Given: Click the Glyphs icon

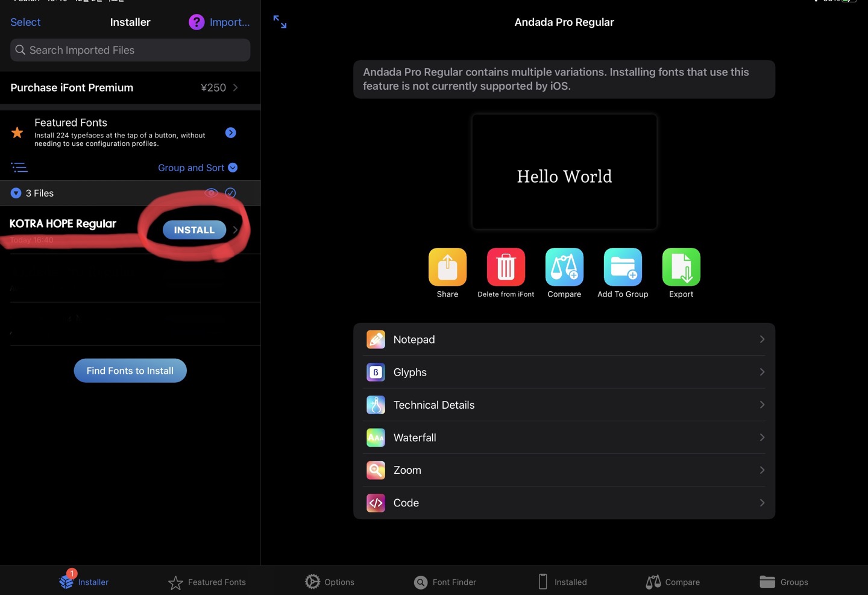Looking at the screenshot, I should [376, 372].
